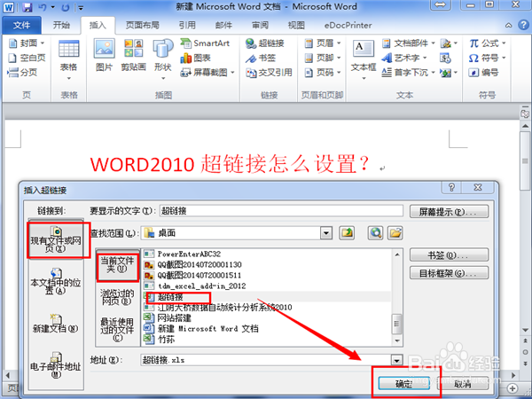Click the Save icon in quick access toolbar
Screen dimensions: 532x399
(27, 7)
